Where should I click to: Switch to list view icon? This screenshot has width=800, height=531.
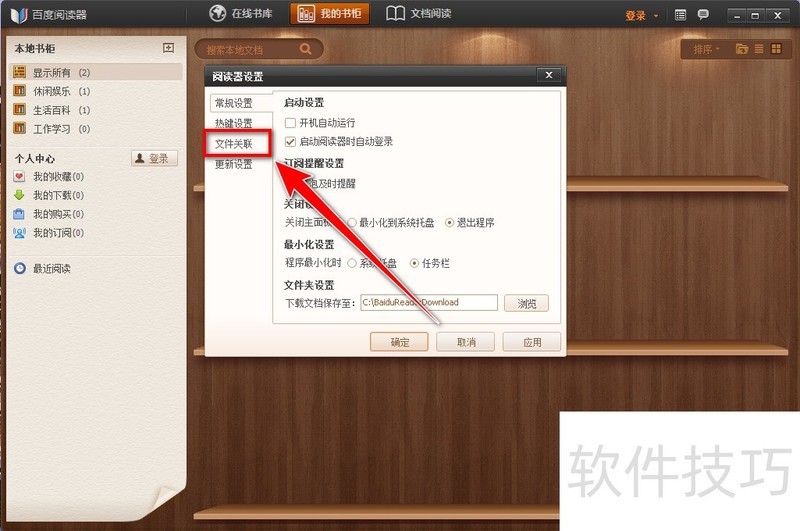coord(759,49)
